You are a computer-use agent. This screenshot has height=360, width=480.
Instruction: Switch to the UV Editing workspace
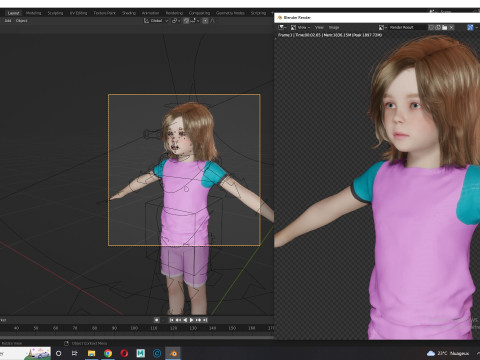78,13
